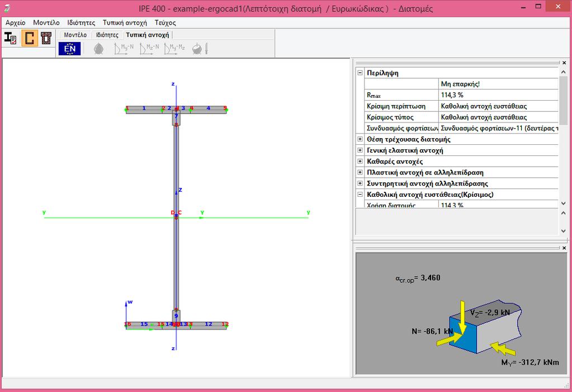Click the 'Καθολική αντοχή ευστάθειας' value of Κρίσιμη περίπτωση
The height and width of the screenshot is (392, 572).
click(499, 106)
